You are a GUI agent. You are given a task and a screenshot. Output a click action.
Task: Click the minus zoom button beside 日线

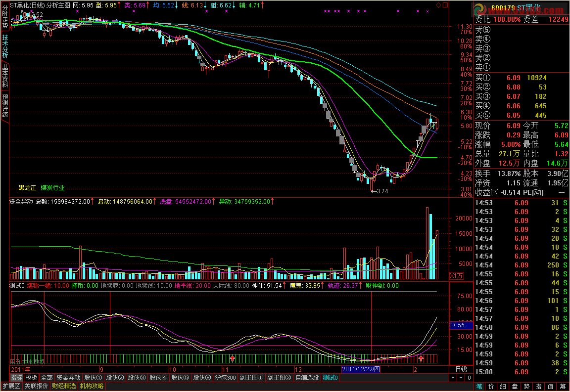tap(461, 378)
